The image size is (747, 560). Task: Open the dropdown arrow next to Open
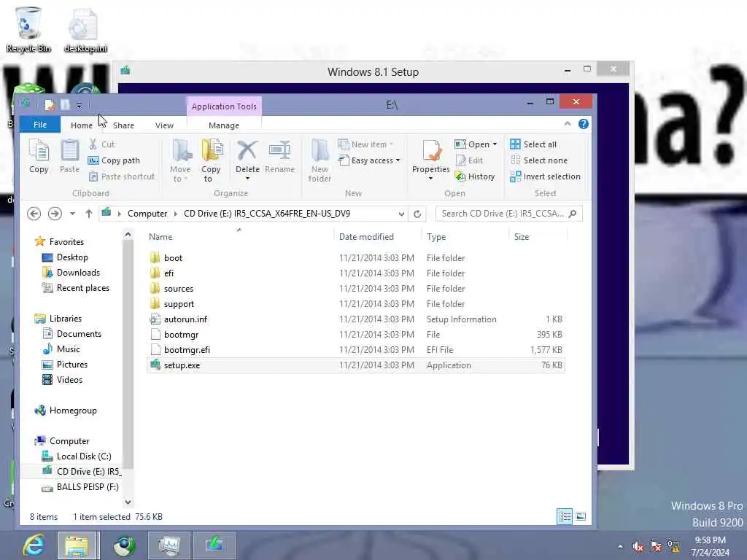point(495,144)
